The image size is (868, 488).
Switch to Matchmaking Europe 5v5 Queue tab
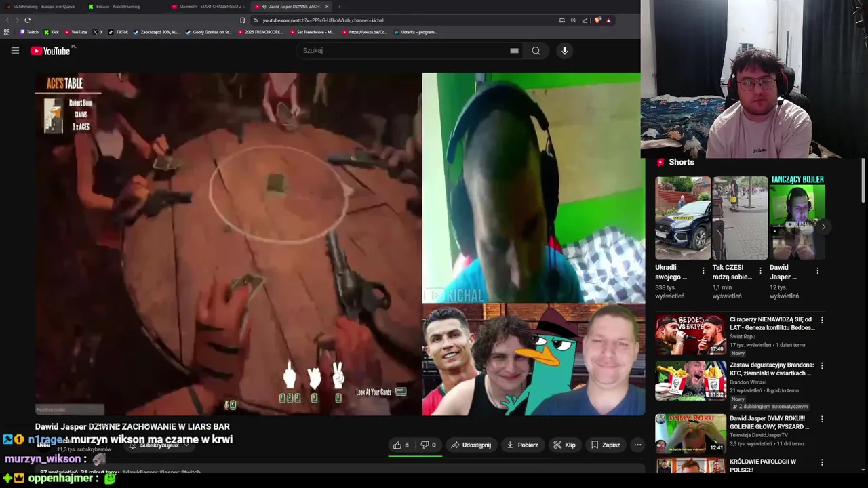pos(42,7)
